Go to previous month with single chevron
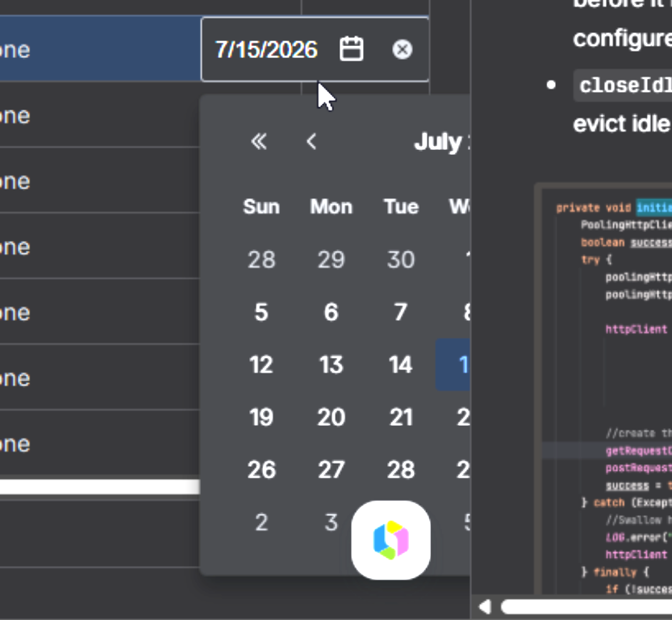This screenshot has height=620, width=672. pos(311,141)
